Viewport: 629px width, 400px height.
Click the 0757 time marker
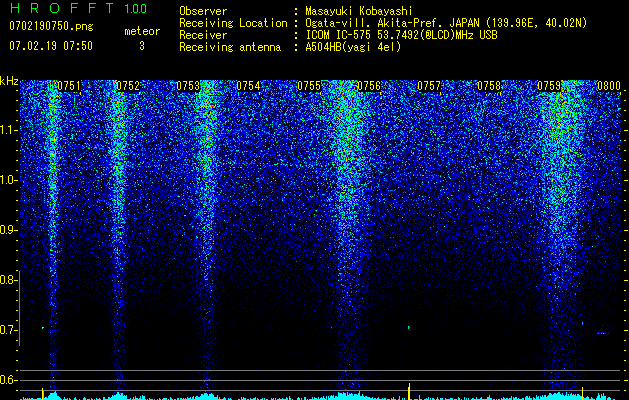(429, 86)
